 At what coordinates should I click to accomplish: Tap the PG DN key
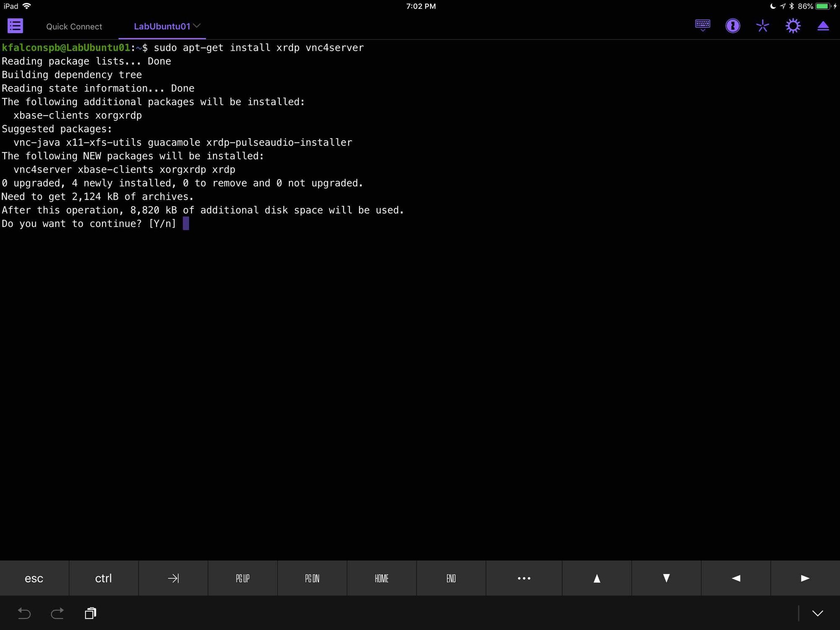coord(312,578)
